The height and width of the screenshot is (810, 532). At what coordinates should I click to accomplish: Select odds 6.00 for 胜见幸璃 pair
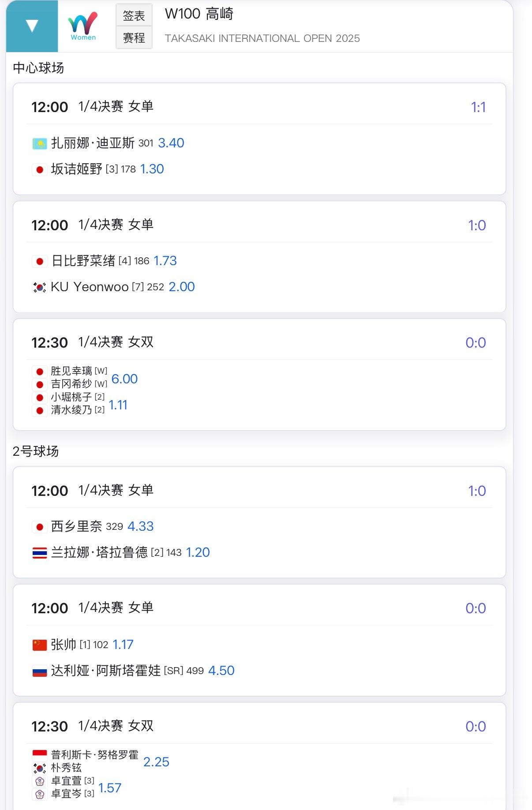point(124,379)
